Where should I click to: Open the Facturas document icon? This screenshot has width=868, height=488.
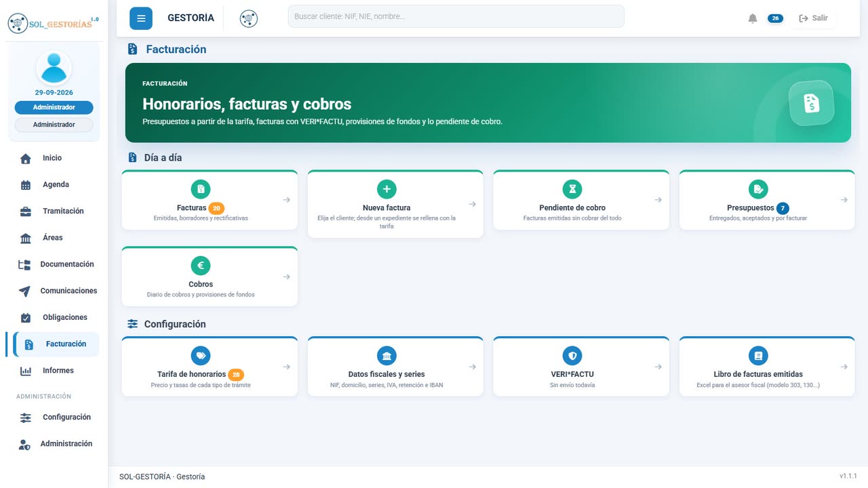coord(201,189)
